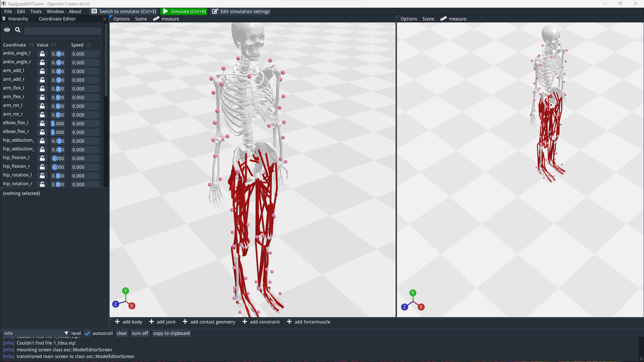This screenshot has width=644, height=362.
Task: Click add force/muscle button
Action: pyautogui.click(x=308, y=322)
